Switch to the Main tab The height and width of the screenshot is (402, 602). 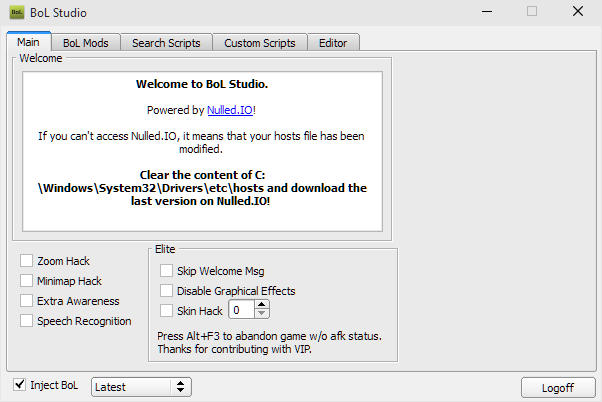click(28, 42)
